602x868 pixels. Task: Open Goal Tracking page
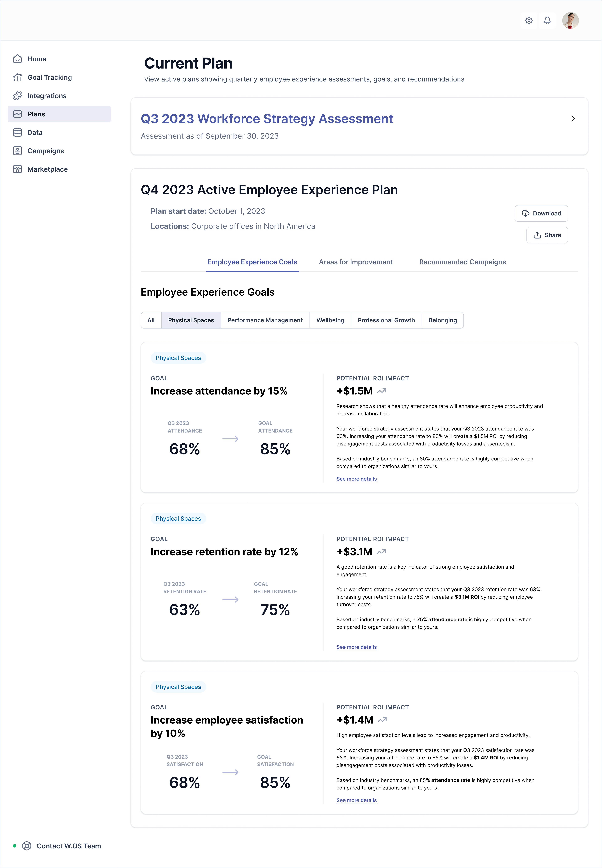(59, 77)
